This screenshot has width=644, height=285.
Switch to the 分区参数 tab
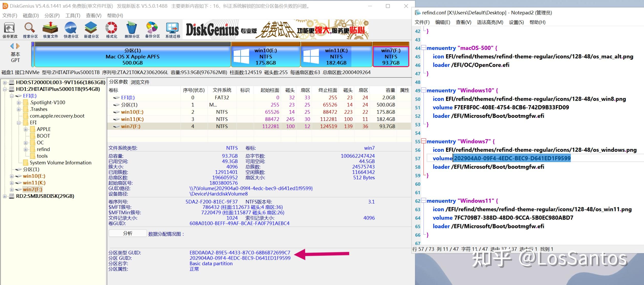[118, 82]
